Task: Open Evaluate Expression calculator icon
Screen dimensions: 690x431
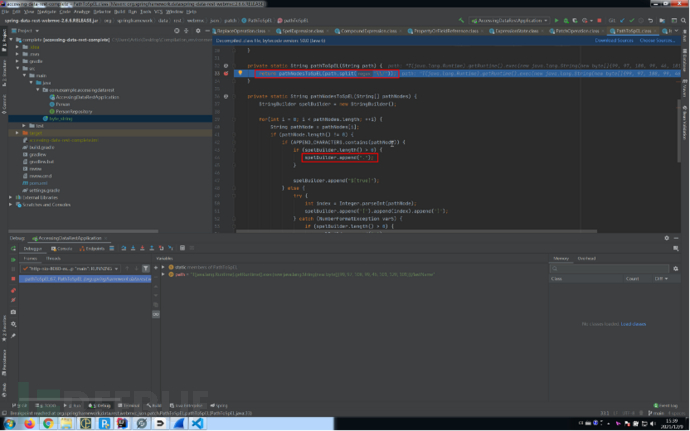Action: click(x=182, y=248)
